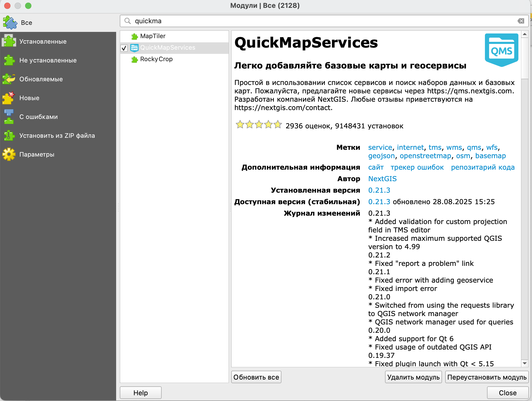532x401 pixels.
Task: Click the ZIP file plugin icon
Action: click(x=9, y=136)
